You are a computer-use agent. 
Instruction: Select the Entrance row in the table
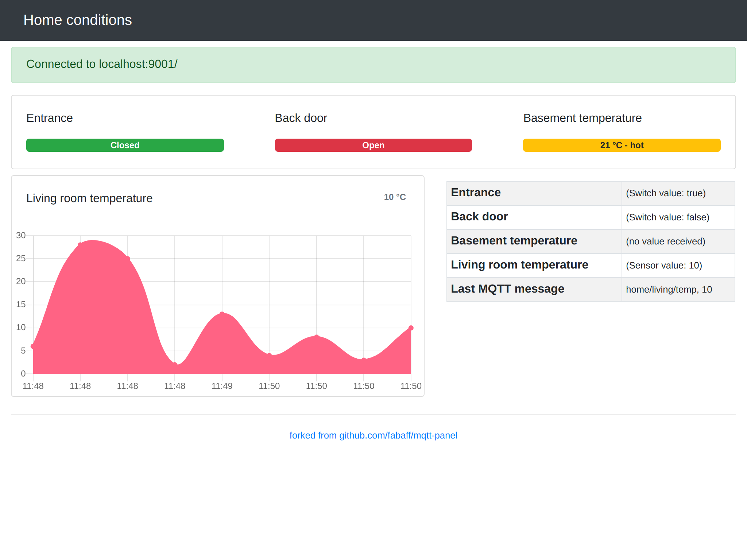pos(476,193)
